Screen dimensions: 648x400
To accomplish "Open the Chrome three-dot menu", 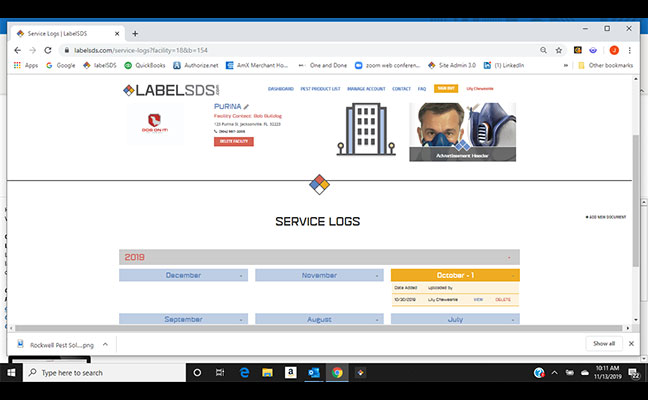I will [x=629, y=50].
